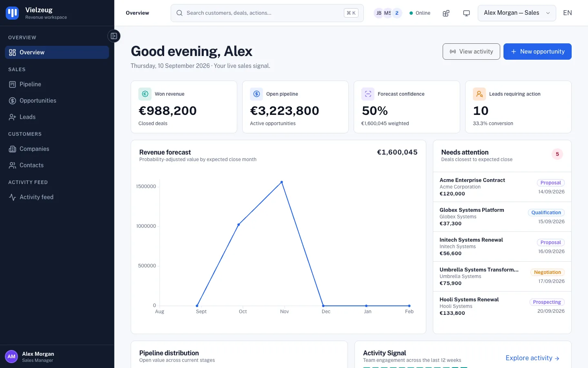This screenshot has width=588, height=368.
Task: Click the Activity feed pulse icon
Action: (13, 197)
